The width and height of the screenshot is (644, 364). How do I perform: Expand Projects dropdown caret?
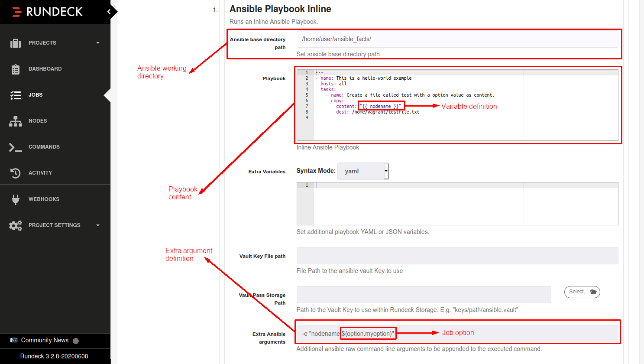tap(98, 43)
